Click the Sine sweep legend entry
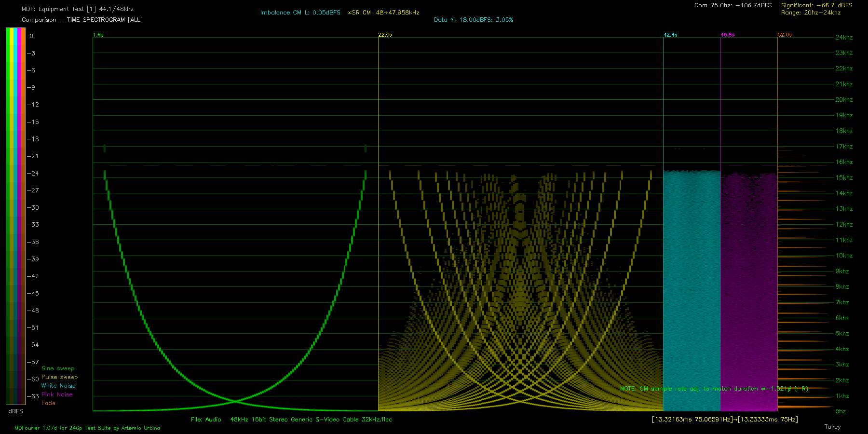868x434 pixels. click(58, 368)
